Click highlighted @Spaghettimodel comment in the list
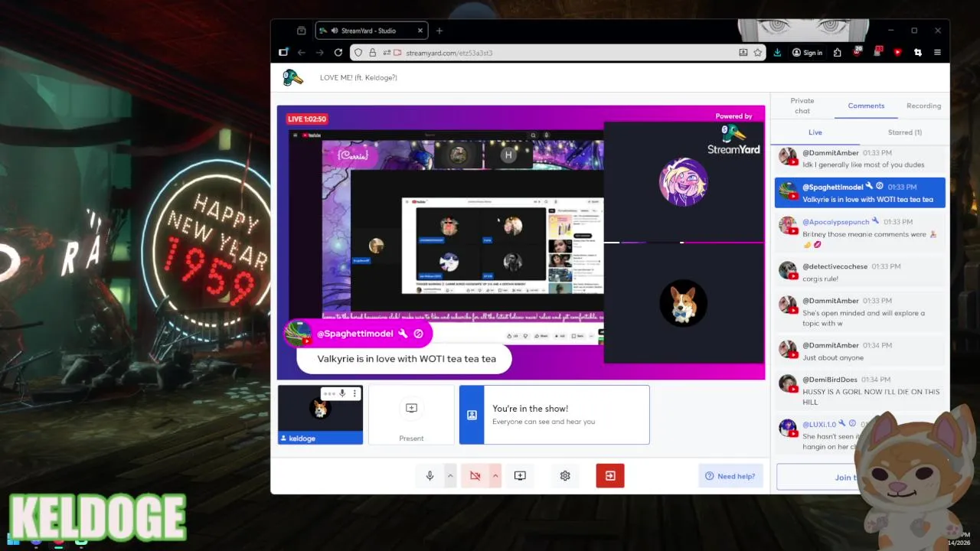 pos(860,193)
